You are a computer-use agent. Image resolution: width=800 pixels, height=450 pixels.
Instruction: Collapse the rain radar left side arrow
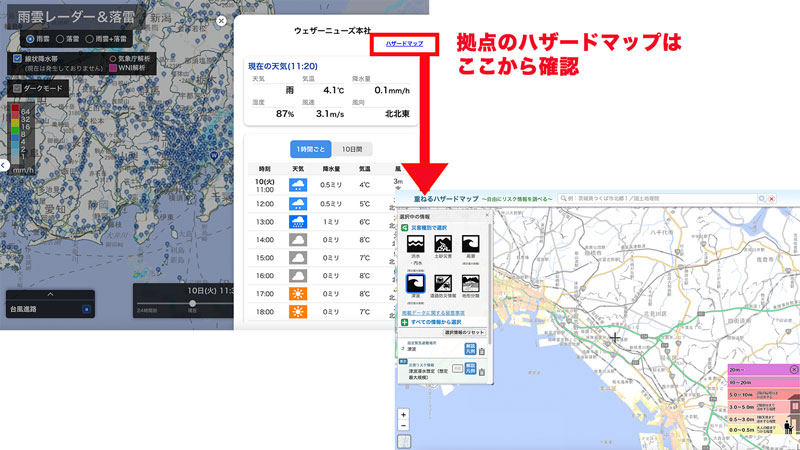[x=4, y=163]
